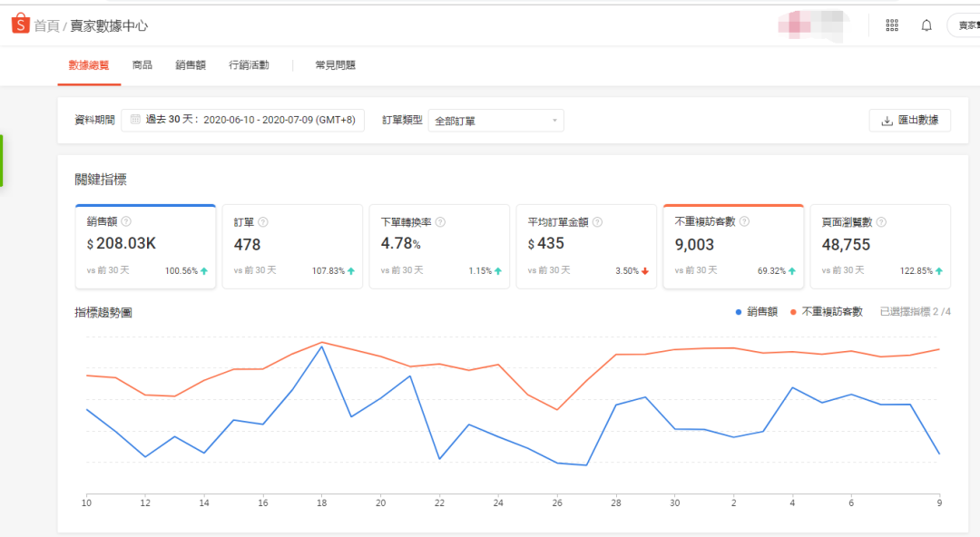Switch to the 商品 tab
Screen dimensions: 980x537
coord(142,65)
